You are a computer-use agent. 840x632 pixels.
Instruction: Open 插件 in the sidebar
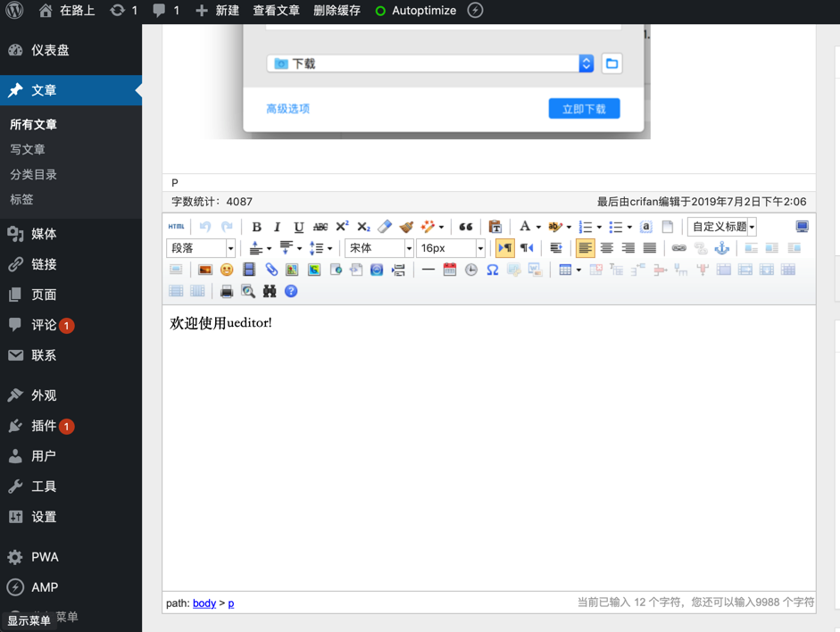pos(71,426)
